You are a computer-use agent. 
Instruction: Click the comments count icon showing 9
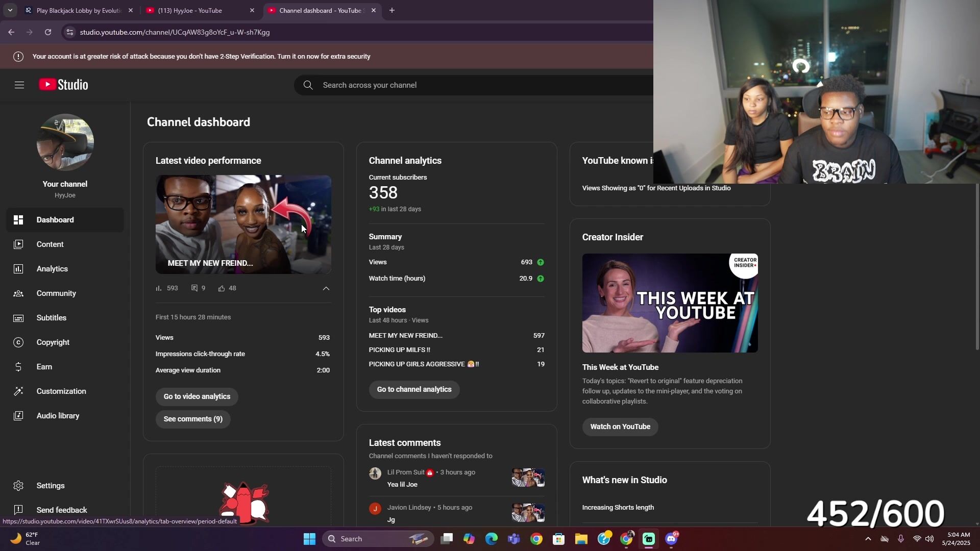[x=194, y=288]
